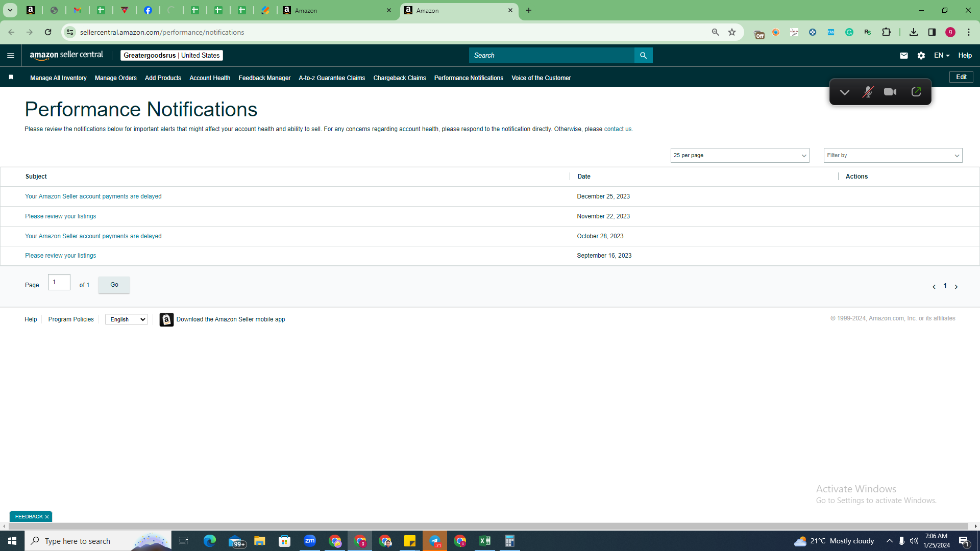Image resolution: width=980 pixels, height=551 pixels.
Task: Click the share screen icon in overlay
Action: (916, 92)
